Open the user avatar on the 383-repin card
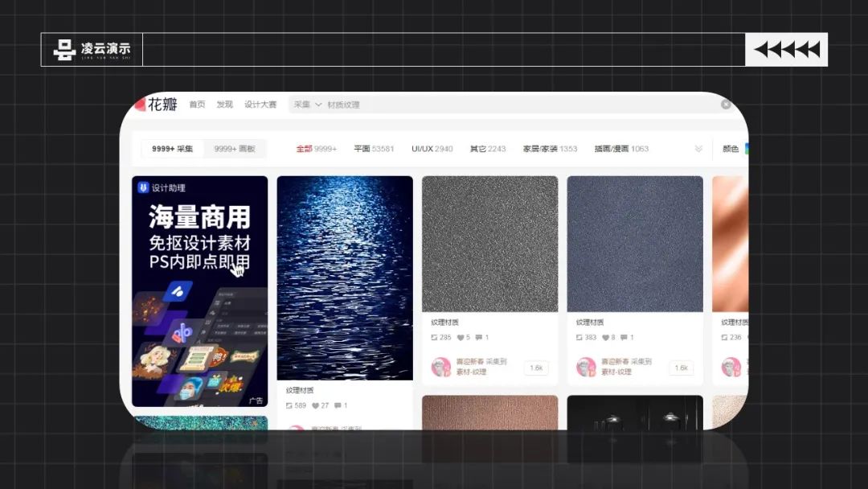Image resolution: width=868 pixels, height=489 pixels. (586, 367)
